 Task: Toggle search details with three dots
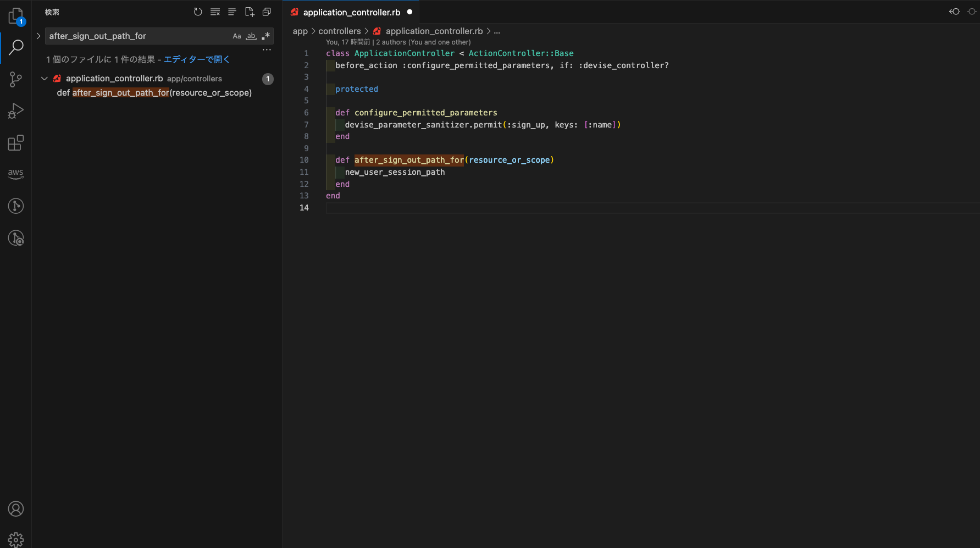(x=267, y=49)
